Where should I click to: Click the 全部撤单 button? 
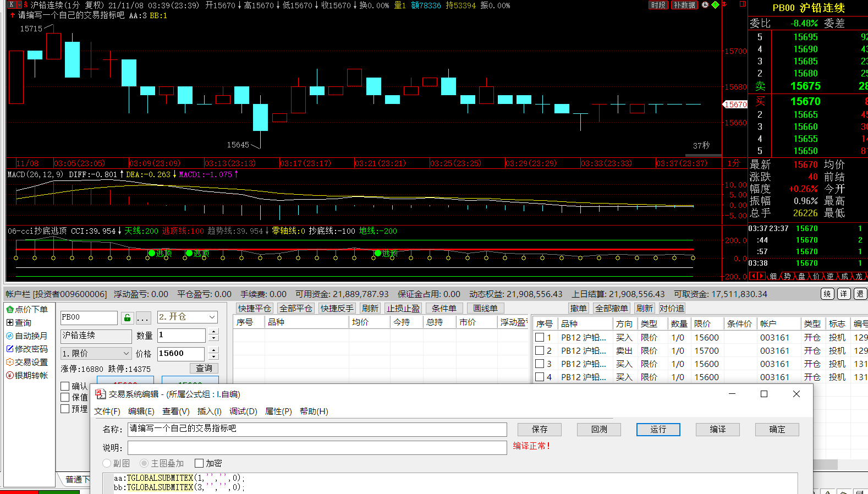coord(612,309)
